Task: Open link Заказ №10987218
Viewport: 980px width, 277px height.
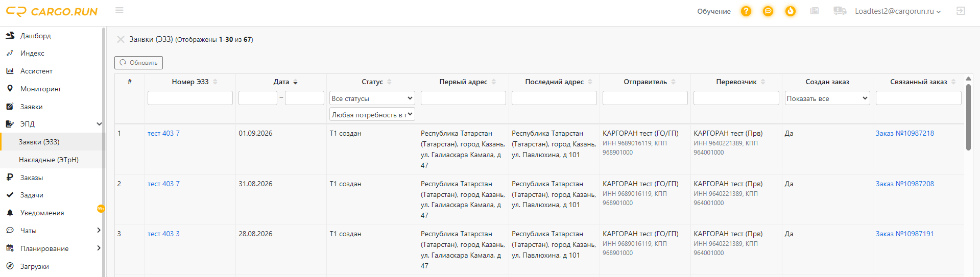Action: (904, 133)
